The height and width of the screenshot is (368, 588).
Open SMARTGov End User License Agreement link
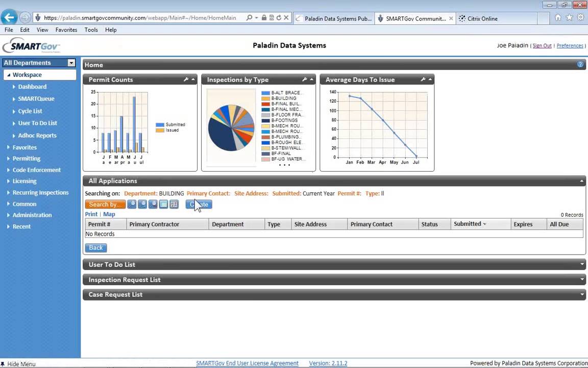click(x=247, y=363)
